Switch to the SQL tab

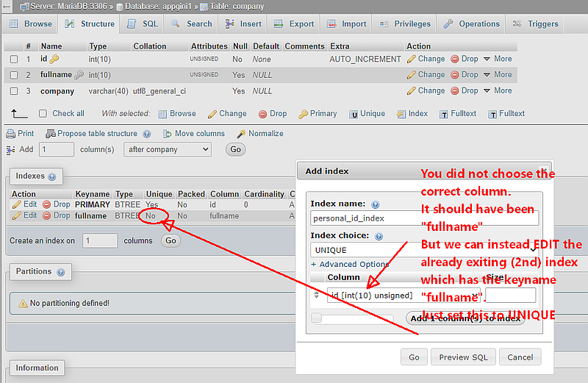coord(142,24)
